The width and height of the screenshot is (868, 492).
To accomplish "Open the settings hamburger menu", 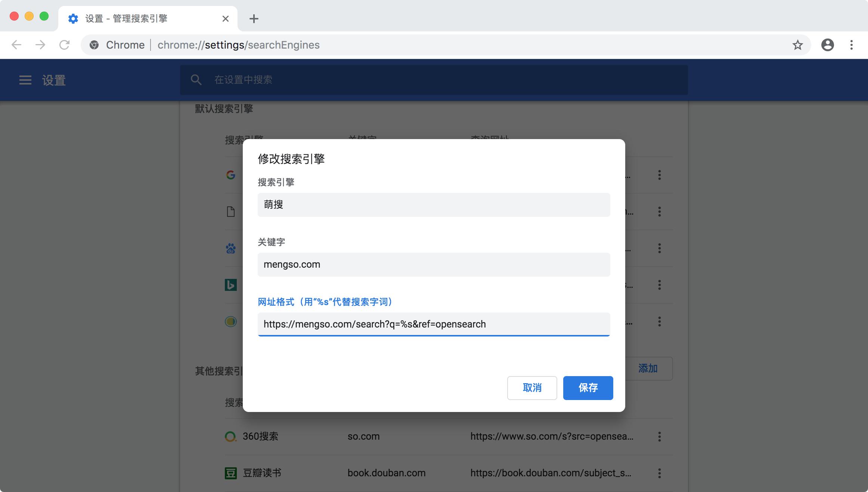I will (x=25, y=80).
